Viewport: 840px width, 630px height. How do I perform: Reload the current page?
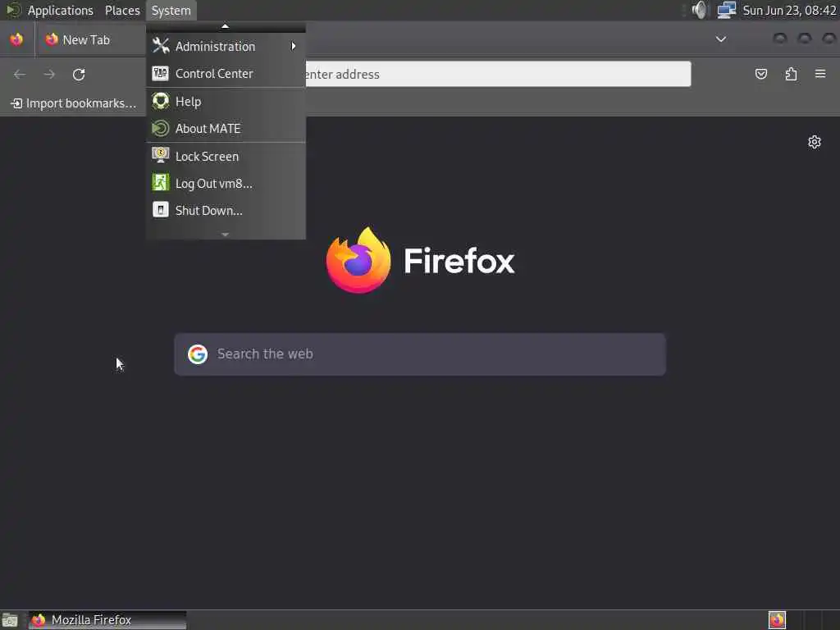click(79, 75)
